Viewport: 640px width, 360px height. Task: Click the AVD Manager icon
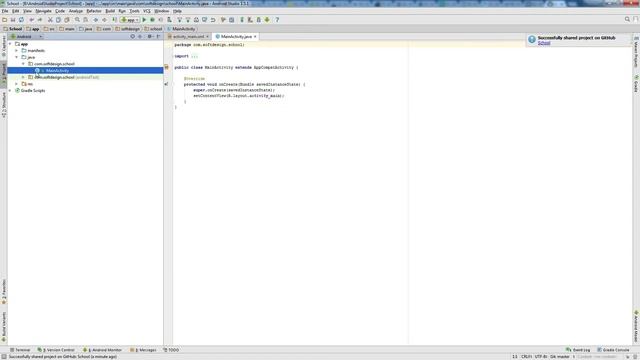251,20
